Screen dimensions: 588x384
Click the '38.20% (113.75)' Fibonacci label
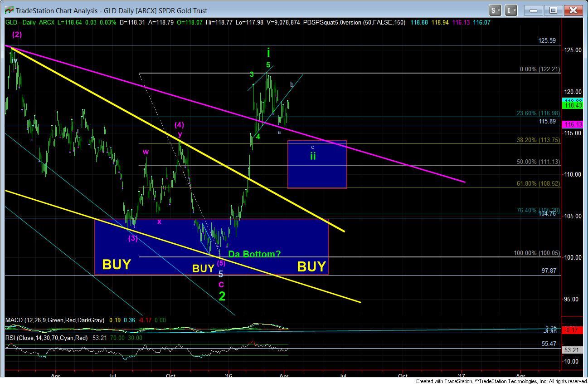(539, 140)
